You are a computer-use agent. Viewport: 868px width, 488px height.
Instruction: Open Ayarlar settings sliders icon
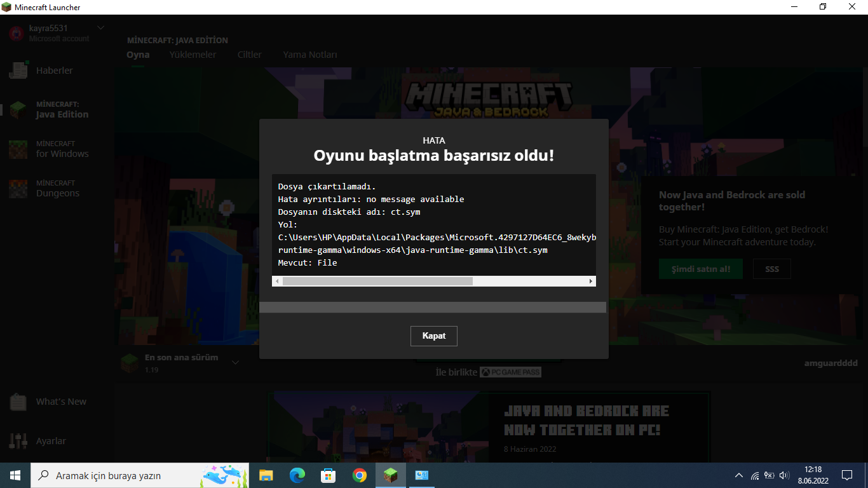click(18, 441)
